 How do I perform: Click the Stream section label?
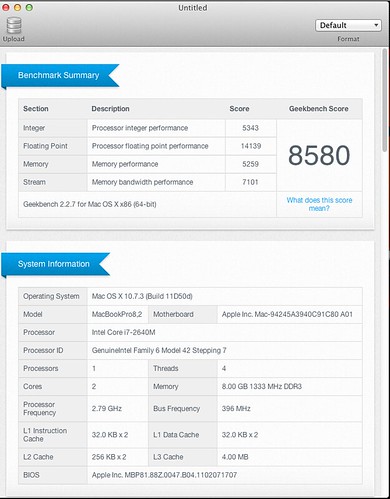pyautogui.click(x=34, y=182)
